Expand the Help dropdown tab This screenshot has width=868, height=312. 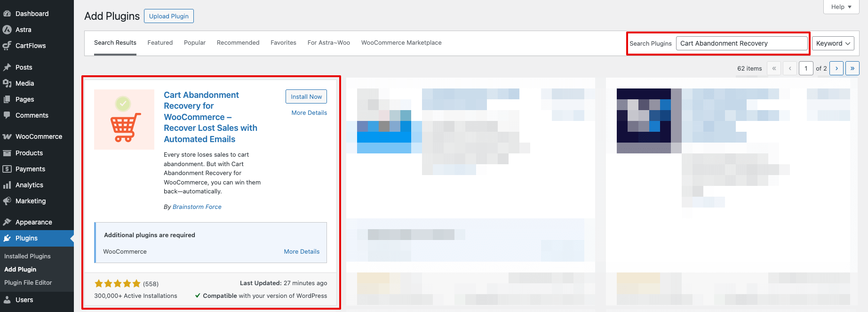click(841, 7)
